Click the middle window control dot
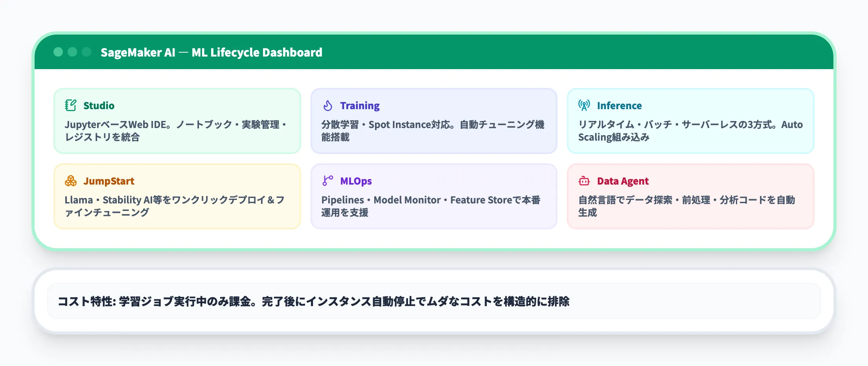The height and width of the screenshot is (366, 868). pyautogui.click(x=72, y=51)
